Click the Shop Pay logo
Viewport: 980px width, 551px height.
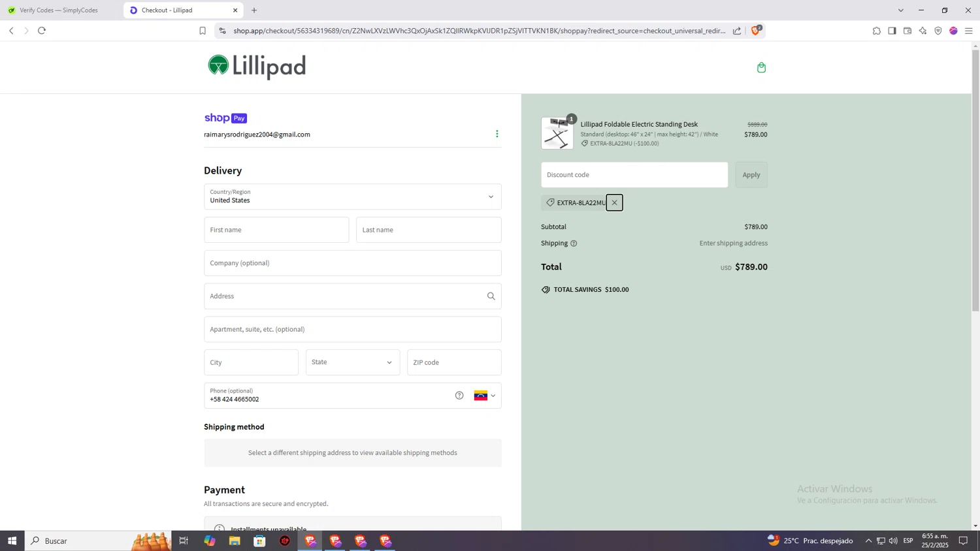point(225,118)
